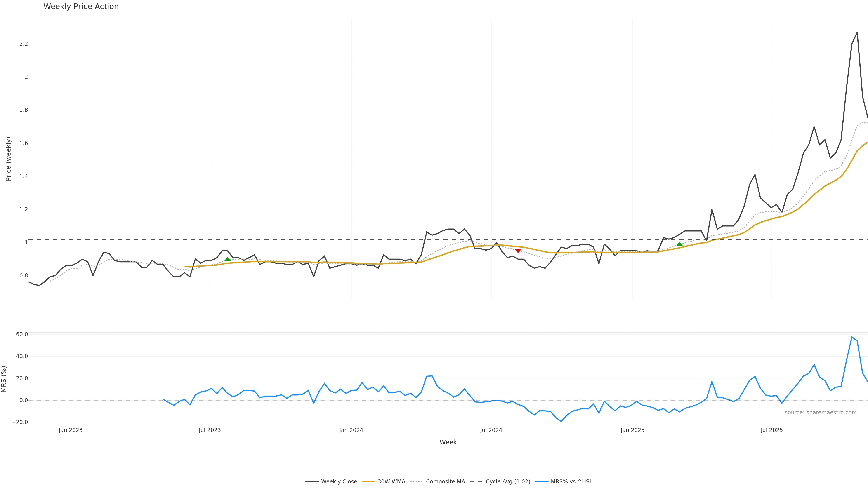Screen dimensions: 868x488
Task: Click the green up-triangle marker in early 2025
Action: (x=679, y=244)
